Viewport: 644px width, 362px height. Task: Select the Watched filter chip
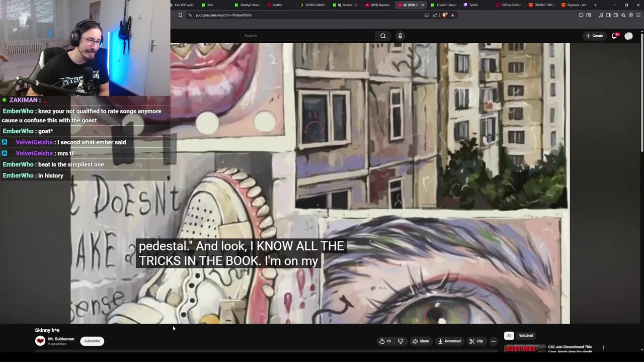tap(526, 335)
